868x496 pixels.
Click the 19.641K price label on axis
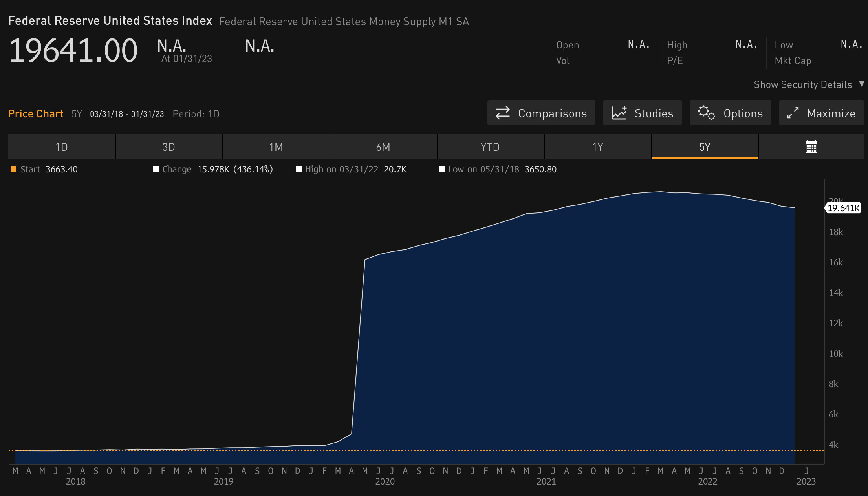[843, 208]
